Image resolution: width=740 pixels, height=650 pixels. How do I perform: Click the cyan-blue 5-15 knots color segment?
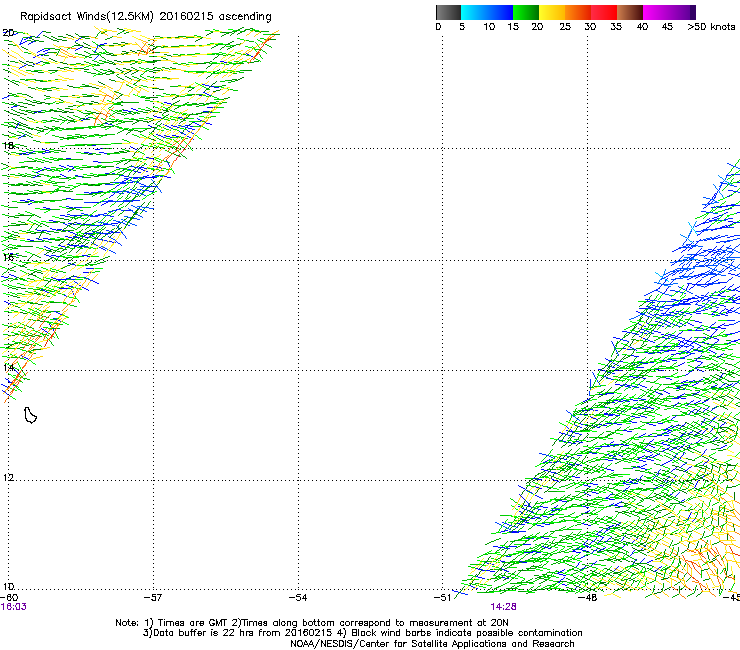(x=487, y=12)
